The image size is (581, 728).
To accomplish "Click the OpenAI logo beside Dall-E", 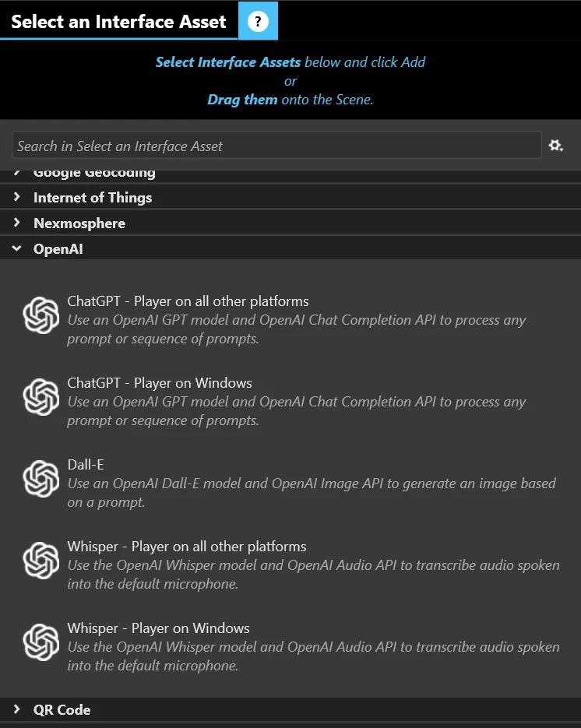I will tap(41, 479).
